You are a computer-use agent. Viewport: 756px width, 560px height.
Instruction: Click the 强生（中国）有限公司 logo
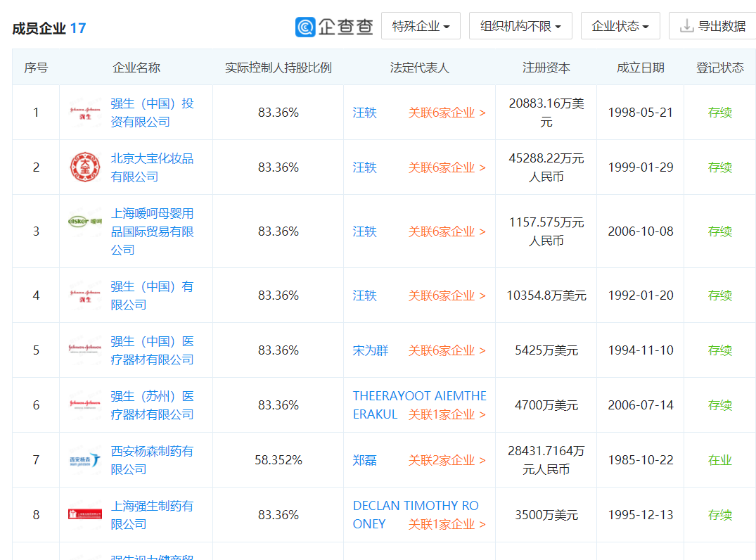[x=85, y=295]
